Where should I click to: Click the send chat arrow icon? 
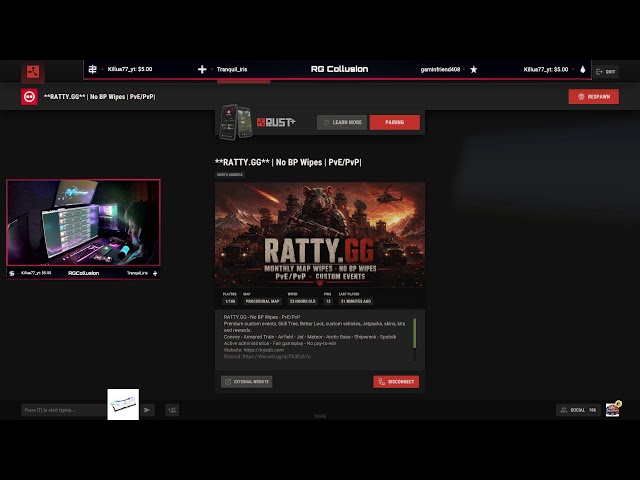[147, 410]
